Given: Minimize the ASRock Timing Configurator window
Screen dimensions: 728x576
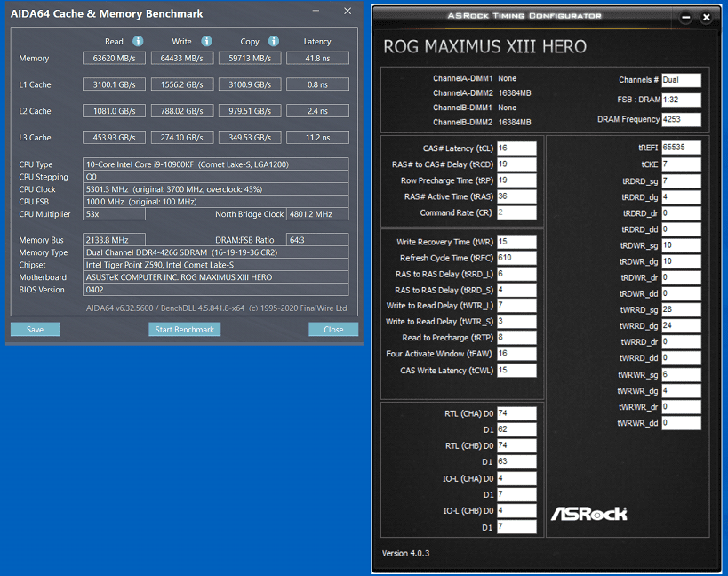Looking at the screenshot, I should (x=685, y=18).
